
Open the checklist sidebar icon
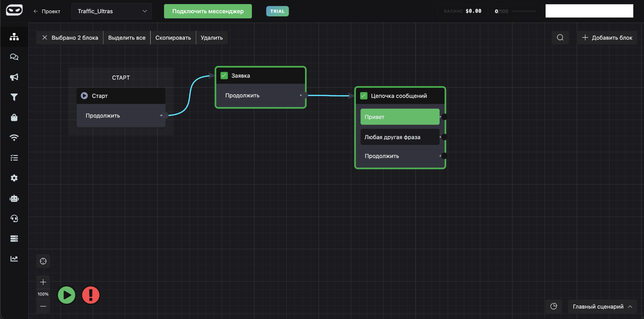tap(14, 158)
